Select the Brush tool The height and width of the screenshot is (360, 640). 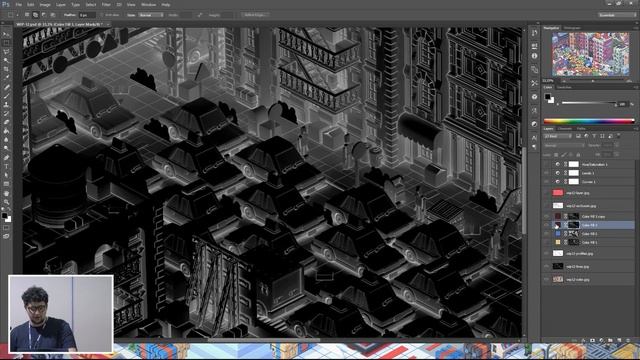6,96
